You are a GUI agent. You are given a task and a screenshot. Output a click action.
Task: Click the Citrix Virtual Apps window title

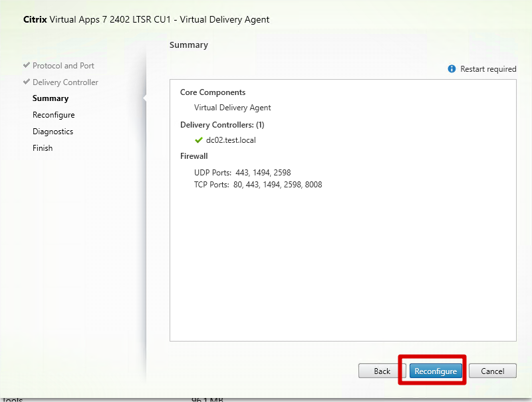pyautogui.click(x=146, y=20)
